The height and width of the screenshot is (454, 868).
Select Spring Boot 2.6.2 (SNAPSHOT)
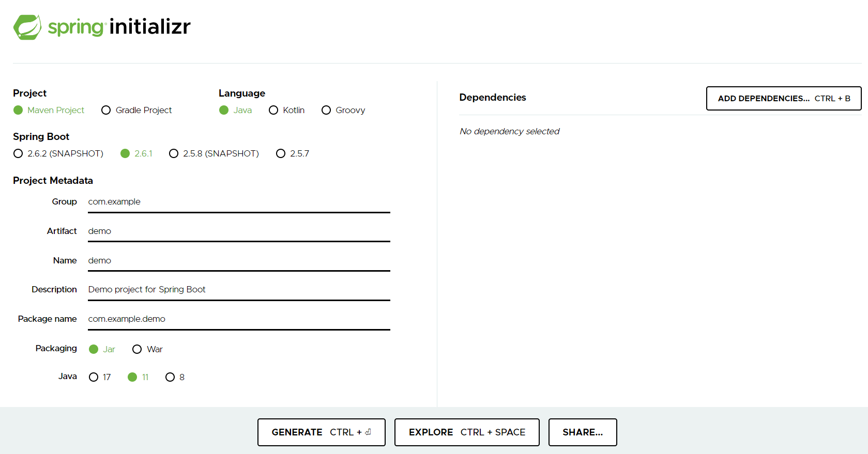tap(58, 153)
